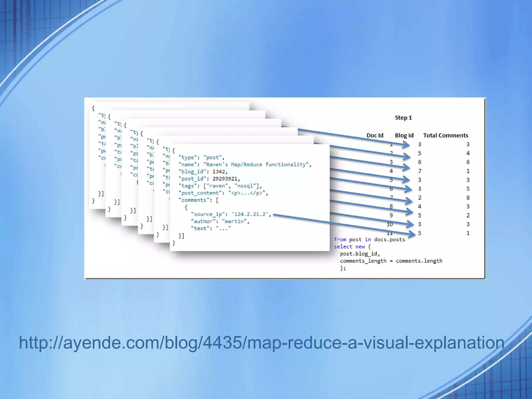Image resolution: width=532 pixels, height=399 pixels.
Task: Click Total Comments value 8 in row 7
Action: coord(468,198)
